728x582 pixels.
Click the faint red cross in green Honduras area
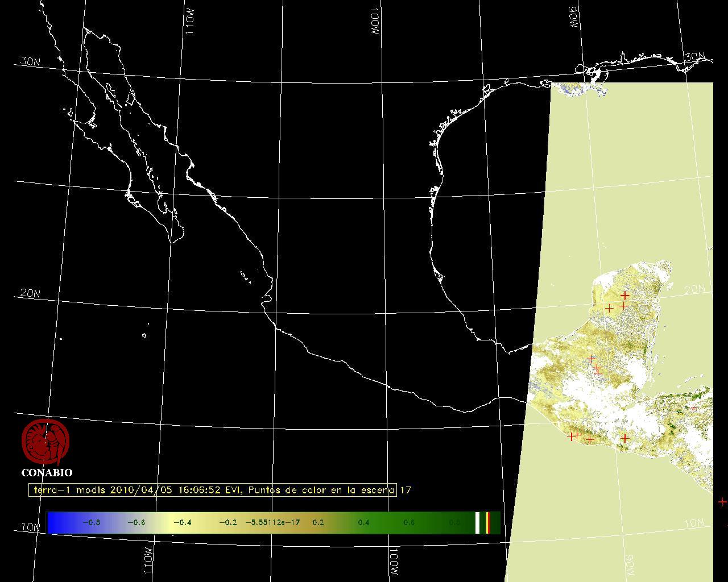(693, 408)
